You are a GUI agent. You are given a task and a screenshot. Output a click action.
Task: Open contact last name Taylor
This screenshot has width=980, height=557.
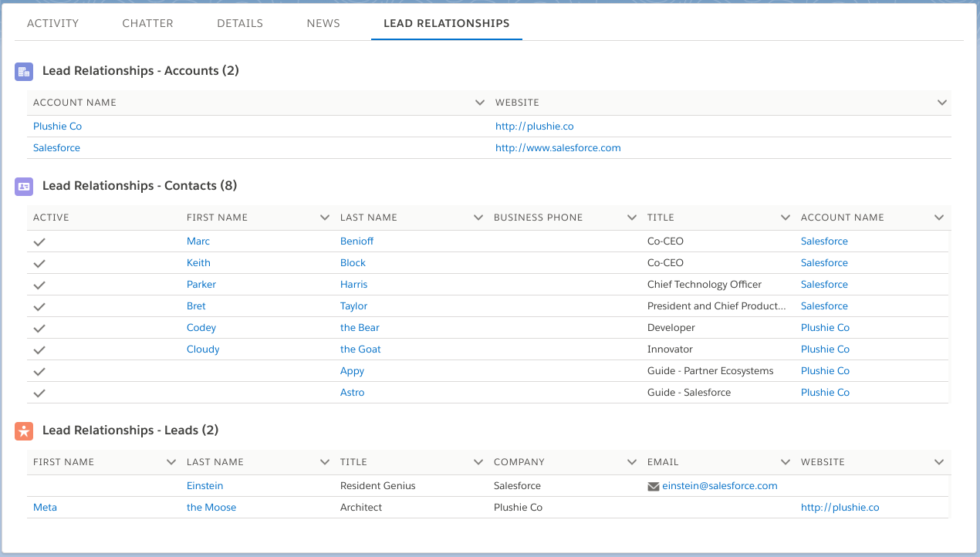click(x=353, y=306)
